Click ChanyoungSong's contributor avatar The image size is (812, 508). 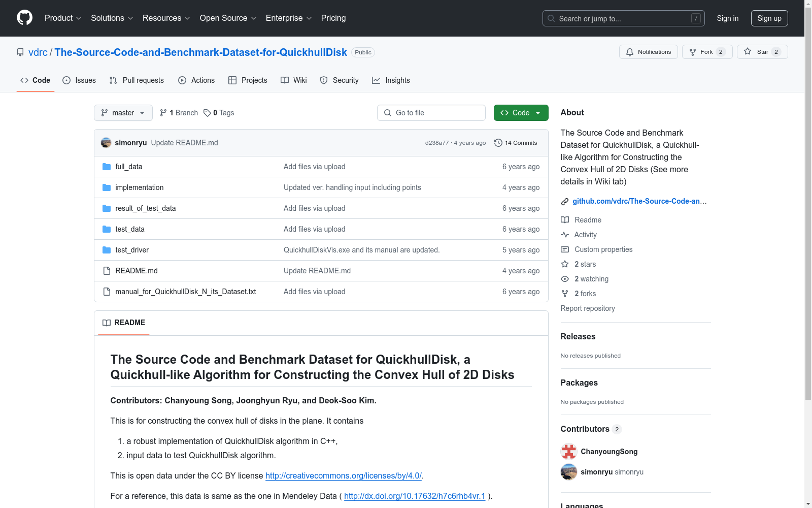[569, 452]
